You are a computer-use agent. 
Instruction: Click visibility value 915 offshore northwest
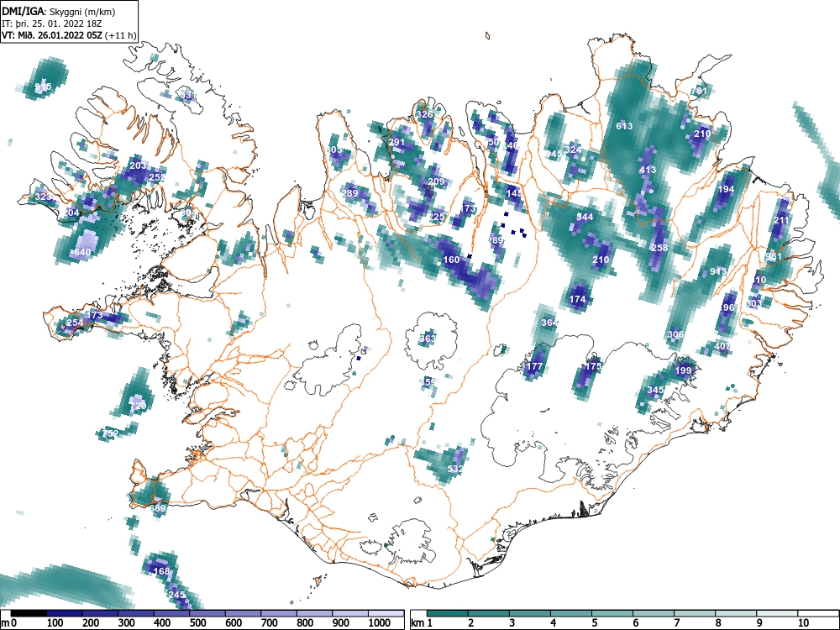point(44,87)
